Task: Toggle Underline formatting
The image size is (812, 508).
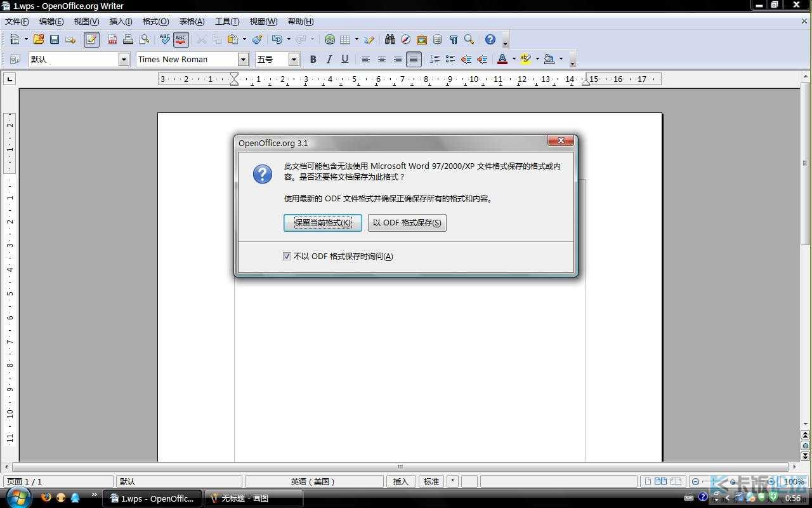Action: [x=345, y=59]
